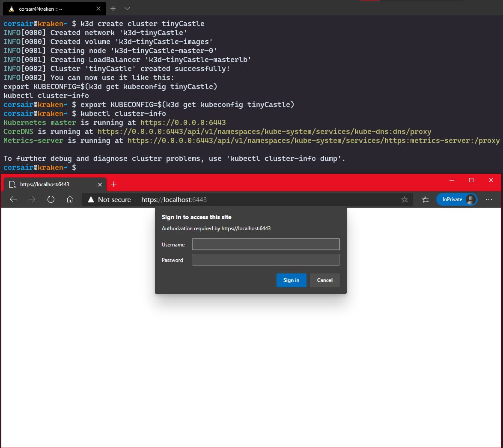Add a new terminal tab
This screenshot has width=503, height=448.
(113, 9)
